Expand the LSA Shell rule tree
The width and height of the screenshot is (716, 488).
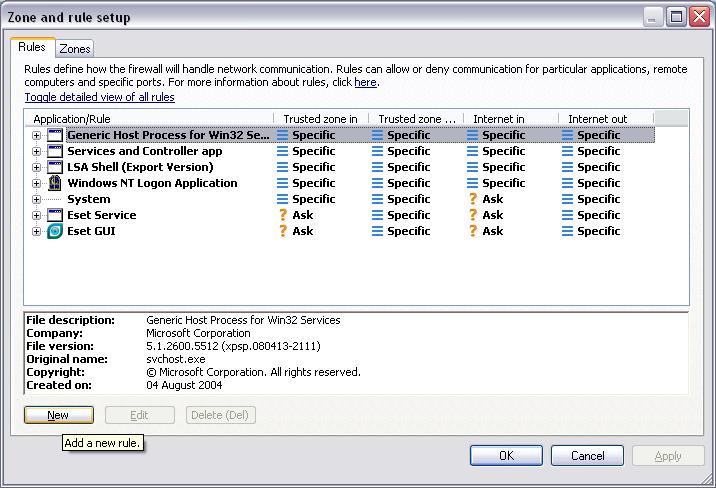(x=37, y=168)
